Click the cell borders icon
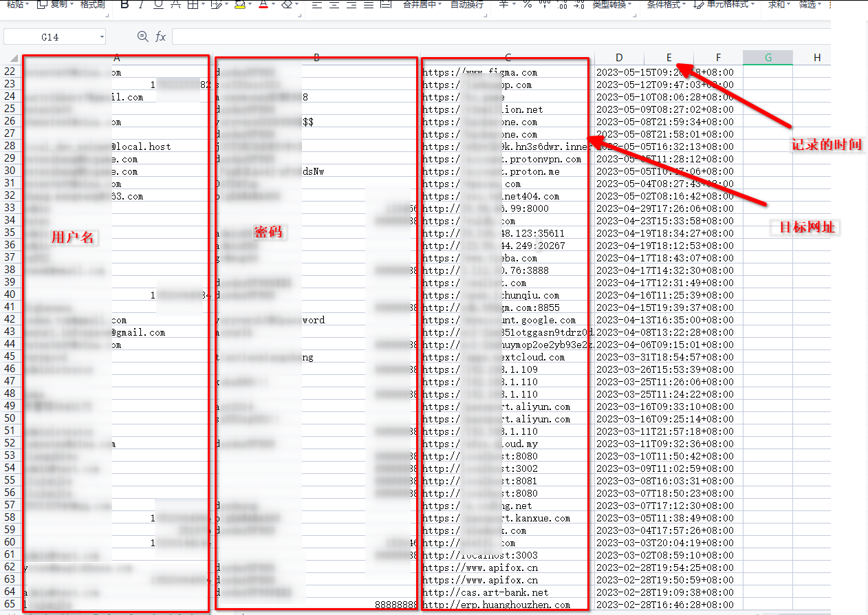Screen dimensions: 868x615 pyautogui.click(x=193, y=4)
